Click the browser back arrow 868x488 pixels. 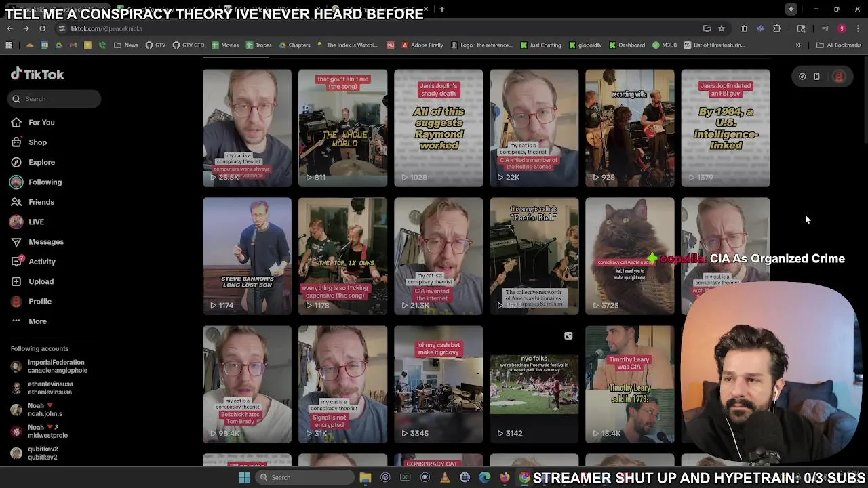click(x=9, y=28)
